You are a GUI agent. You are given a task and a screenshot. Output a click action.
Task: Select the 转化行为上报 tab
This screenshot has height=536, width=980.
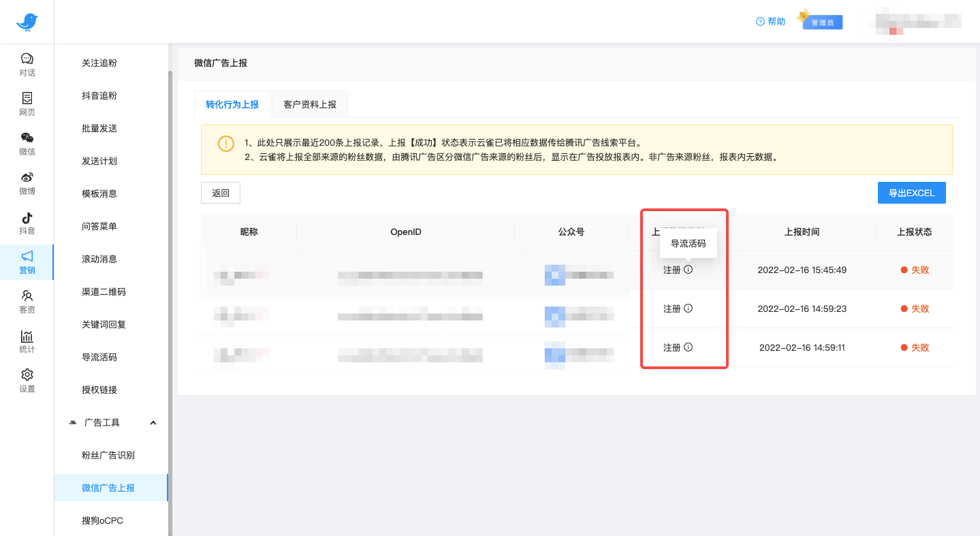[232, 104]
